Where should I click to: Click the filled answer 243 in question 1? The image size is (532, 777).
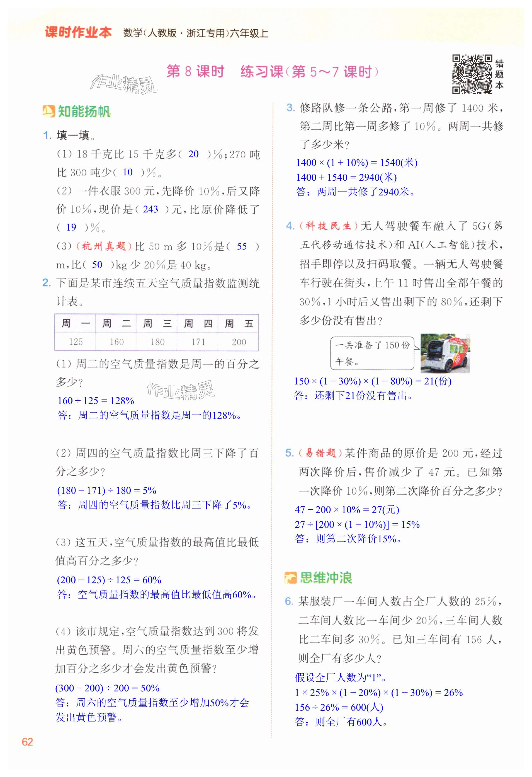(x=150, y=209)
